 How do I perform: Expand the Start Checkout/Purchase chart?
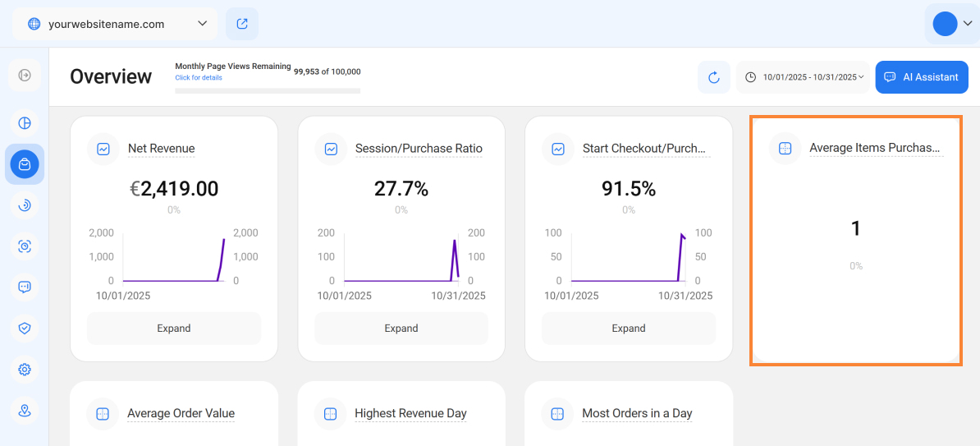click(629, 329)
